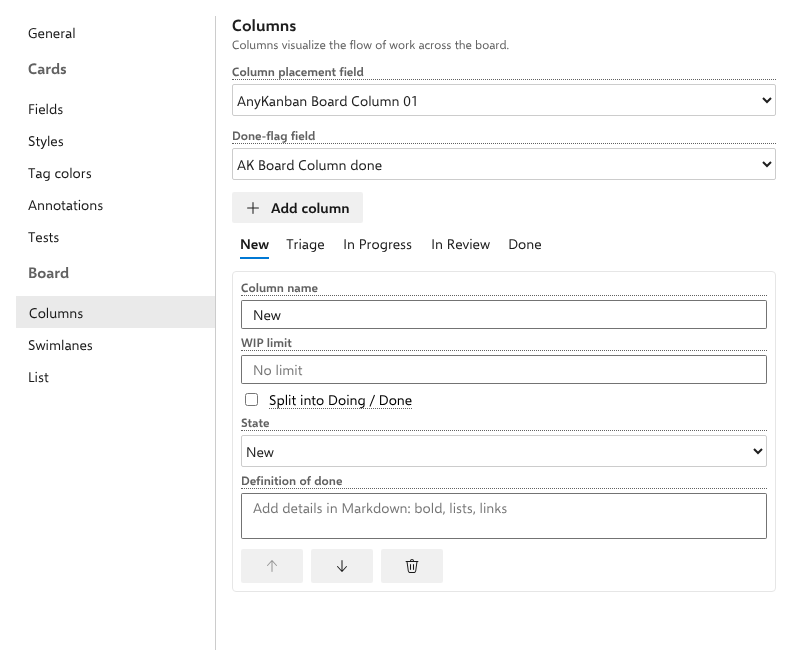792x666 pixels.
Task: Click the Split into Doing / Done label
Action: pos(340,400)
